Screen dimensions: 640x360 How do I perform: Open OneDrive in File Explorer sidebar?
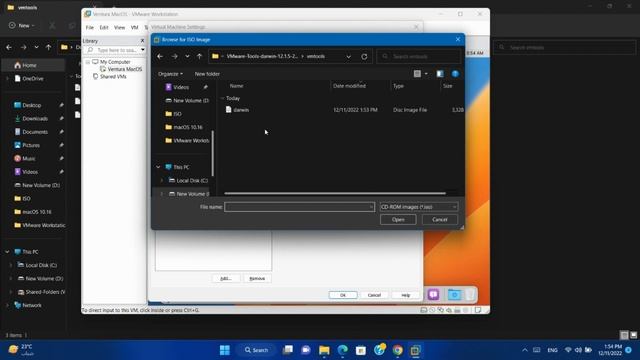(x=32, y=79)
